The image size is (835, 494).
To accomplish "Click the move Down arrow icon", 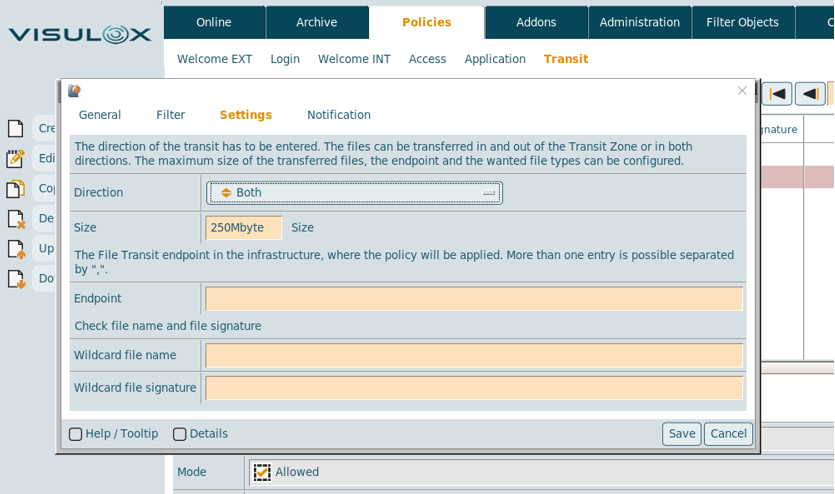I will tap(16, 279).
